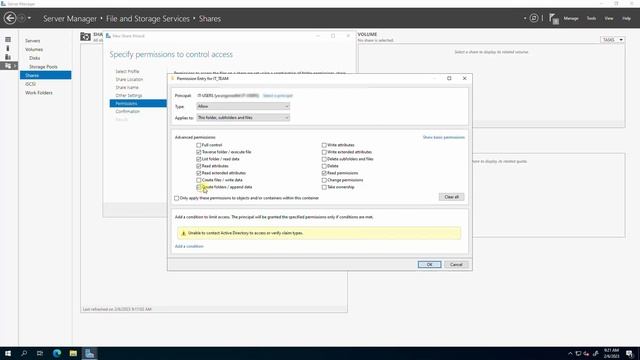Go back with Server Manager back arrow
This screenshot has width=640, height=360.
[x=10, y=18]
